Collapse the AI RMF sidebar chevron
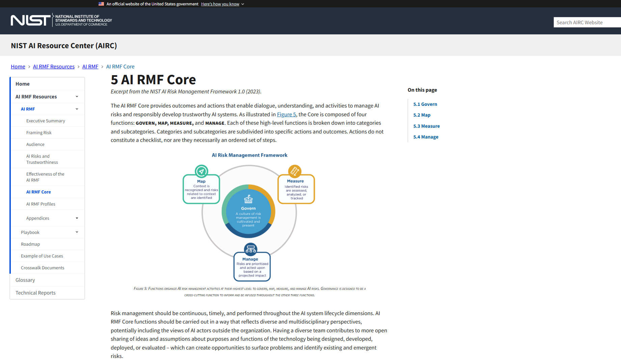621x364 pixels. pyautogui.click(x=77, y=109)
